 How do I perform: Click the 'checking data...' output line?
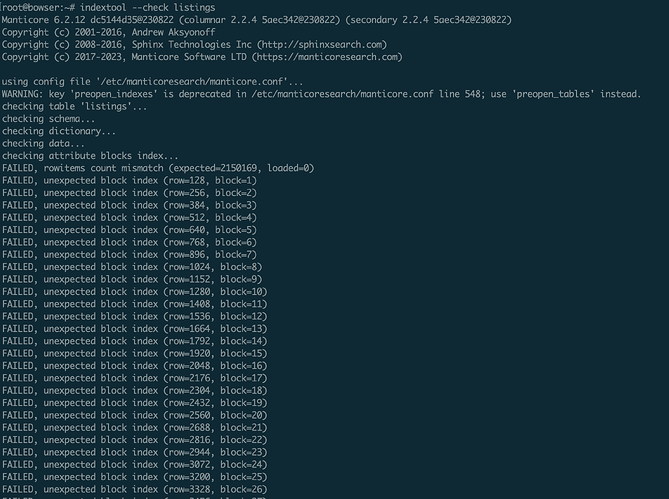point(43,144)
